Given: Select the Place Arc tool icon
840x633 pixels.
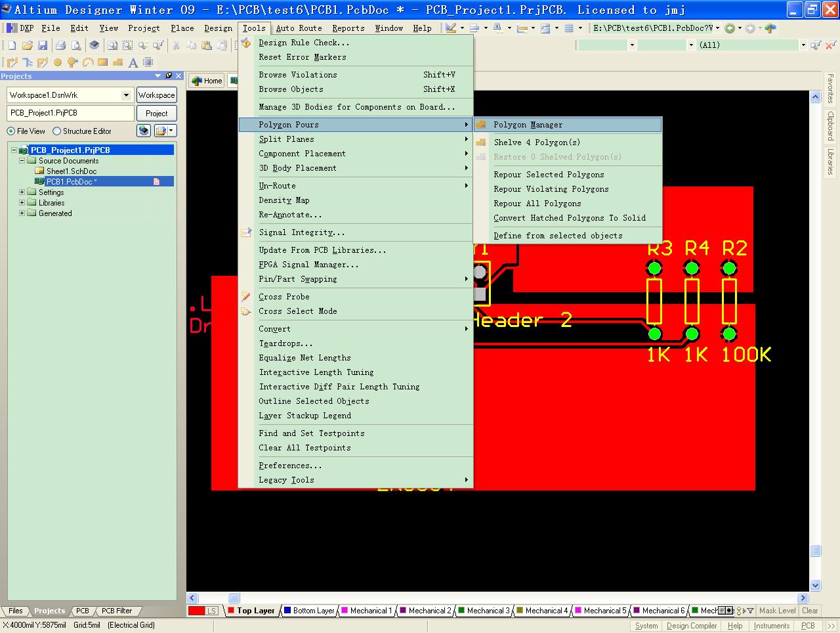Looking at the screenshot, I should tap(88, 62).
